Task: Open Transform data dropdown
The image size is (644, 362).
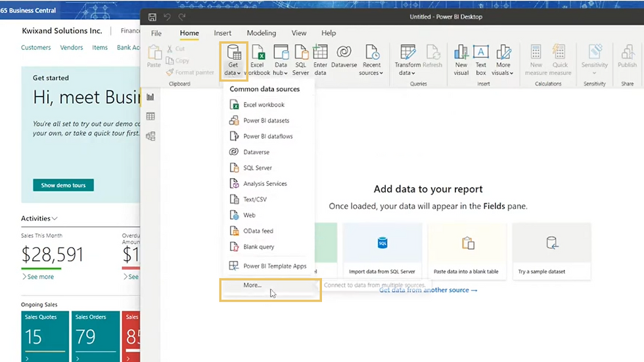Action: click(x=407, y=60)
